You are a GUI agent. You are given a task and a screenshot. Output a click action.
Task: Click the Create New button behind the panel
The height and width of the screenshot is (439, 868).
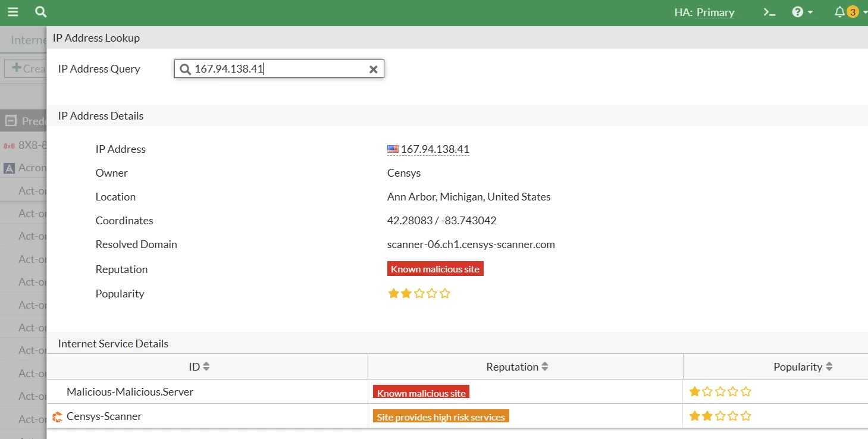(x=26, y=68)
